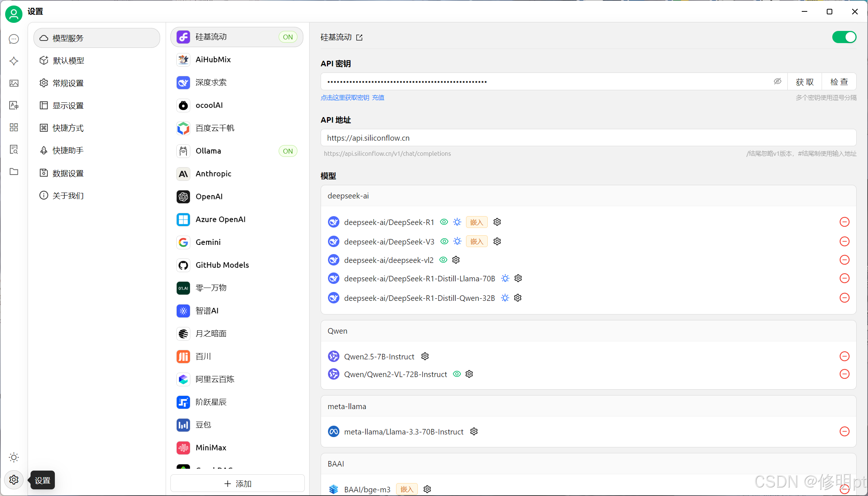Open settings gear for DeepSeek-R1 model
The image size is (868, 496).
pos(497,222)
